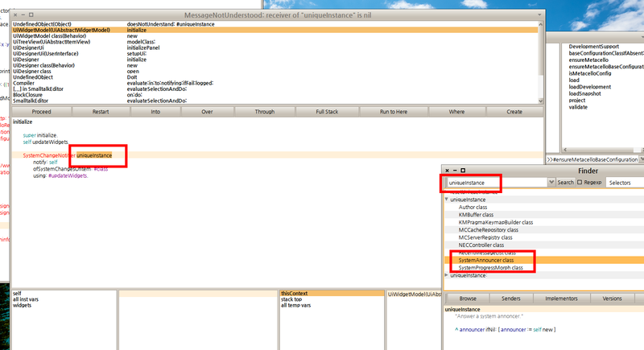Select SystemProgressMorph class in the results

pos(491,267)
